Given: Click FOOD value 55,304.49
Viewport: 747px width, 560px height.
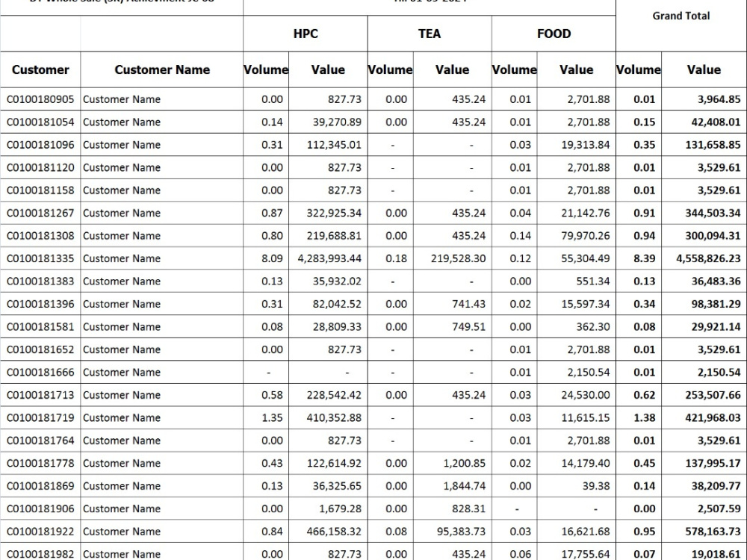Looking at the screenshot, I should click(586, 259).
